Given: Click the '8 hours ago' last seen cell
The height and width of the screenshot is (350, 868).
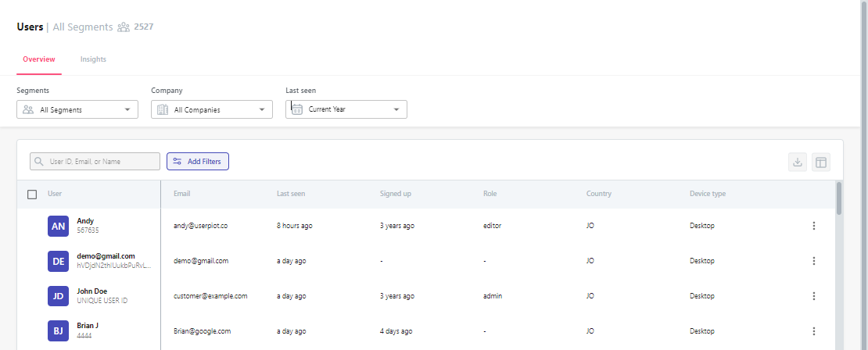Looking at the screenshot, I should 295,226.
